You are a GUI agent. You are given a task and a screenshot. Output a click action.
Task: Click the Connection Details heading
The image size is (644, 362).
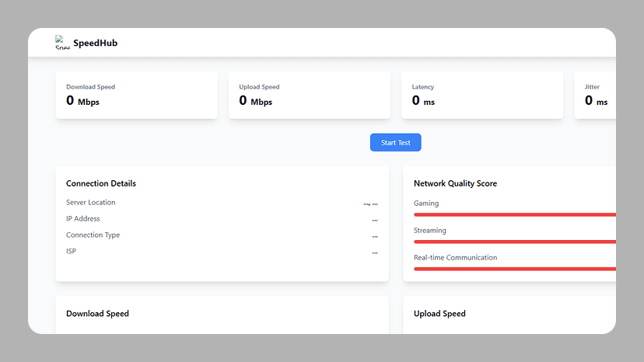(101, 183)
